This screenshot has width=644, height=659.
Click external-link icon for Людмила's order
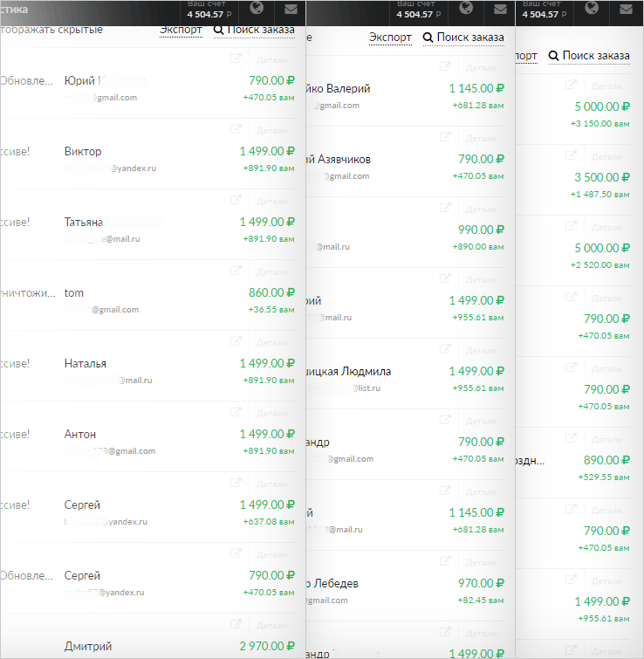[x=445, y=350]
